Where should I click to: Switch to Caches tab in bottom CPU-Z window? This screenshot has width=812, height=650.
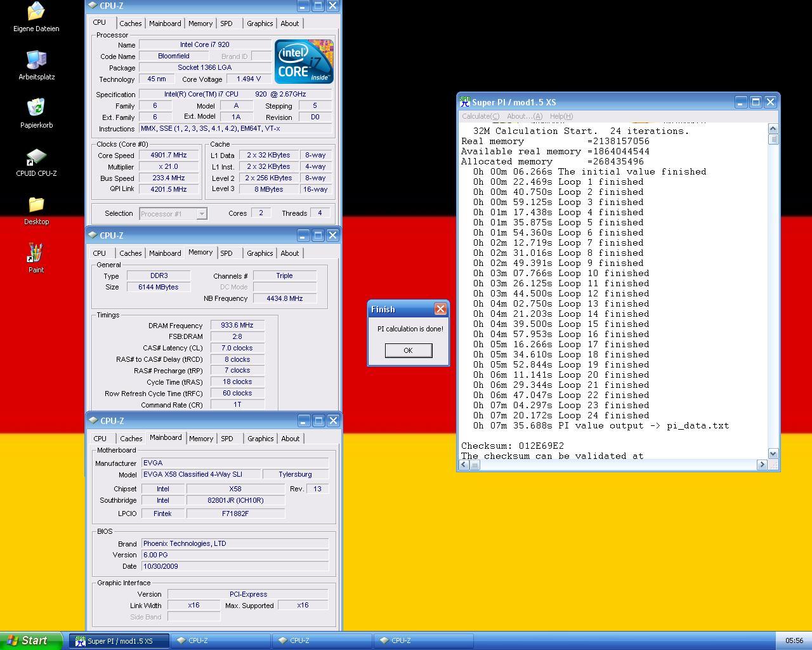[x=131, y=439]
